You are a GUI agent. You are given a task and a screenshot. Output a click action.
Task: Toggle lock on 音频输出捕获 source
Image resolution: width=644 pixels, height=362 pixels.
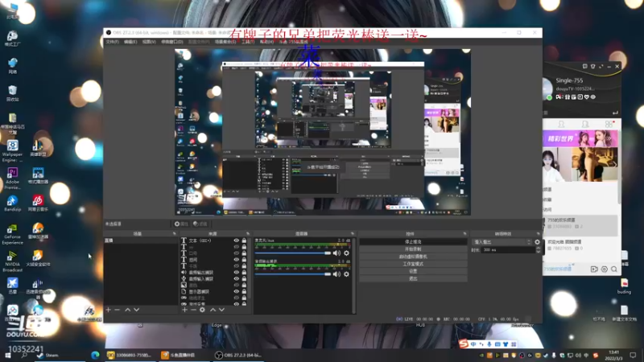[244, 273]
